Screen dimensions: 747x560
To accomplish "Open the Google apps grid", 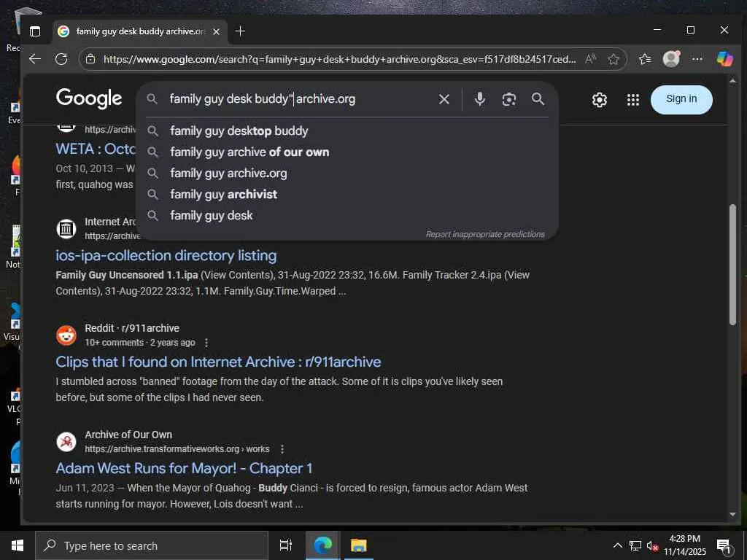I will pos(633,100).
